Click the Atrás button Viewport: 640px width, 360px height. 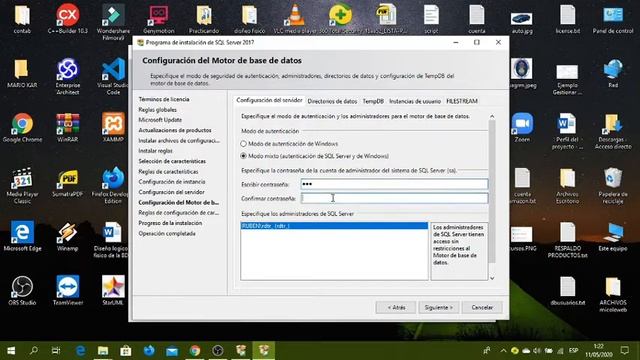[x=396, y=307]
